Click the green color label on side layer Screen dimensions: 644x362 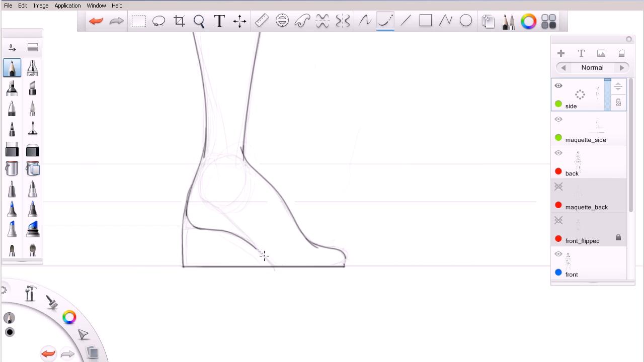pyautogui.click(x=558, y=104)
